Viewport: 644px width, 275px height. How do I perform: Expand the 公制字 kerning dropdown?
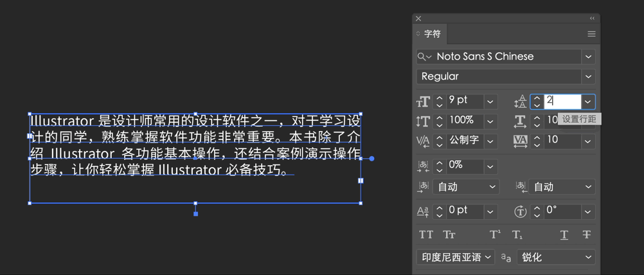491,141
